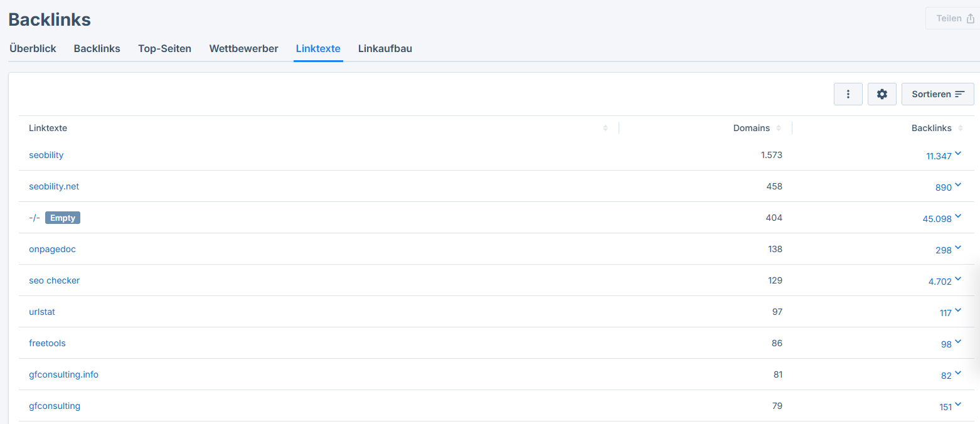Sort table by the Domains column arrows
Screen dimensions: 980x424
779,128
